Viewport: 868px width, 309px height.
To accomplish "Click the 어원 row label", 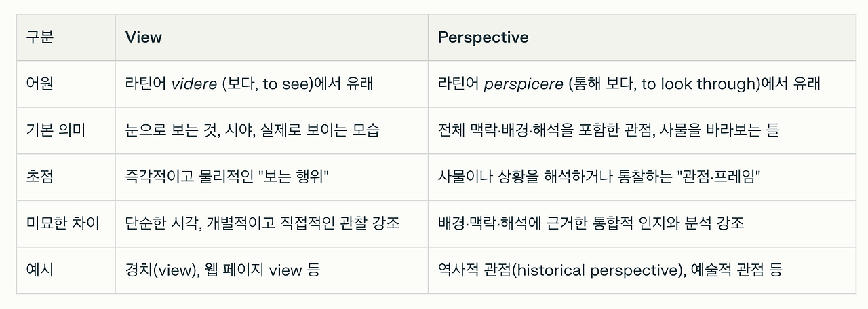I will [40, 84].
